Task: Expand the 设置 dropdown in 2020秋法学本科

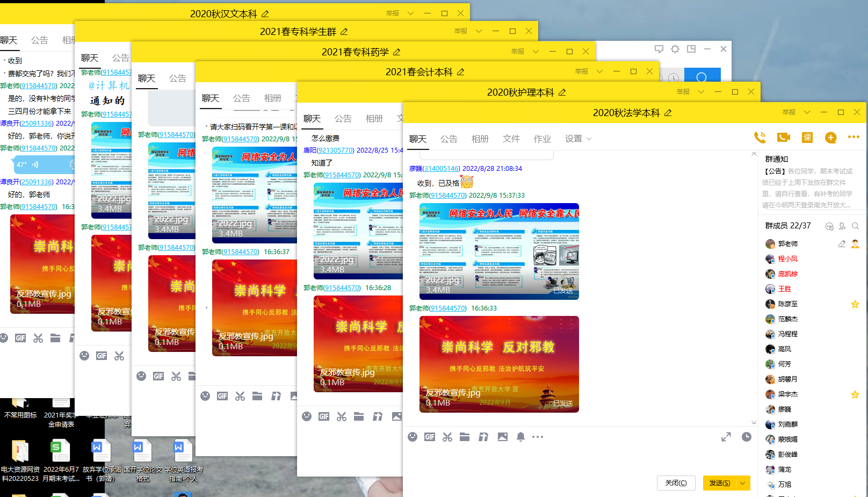Action: click(x=578, y=139)
